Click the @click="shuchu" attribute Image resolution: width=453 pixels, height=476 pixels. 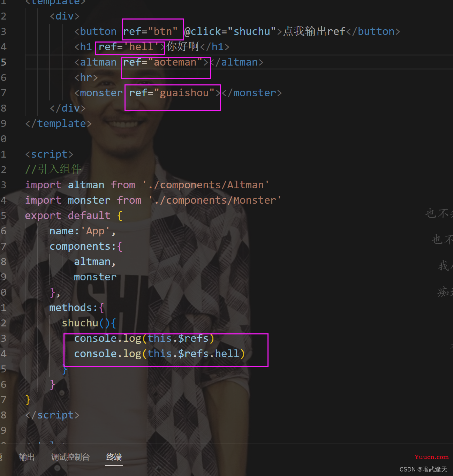[230, 31]
